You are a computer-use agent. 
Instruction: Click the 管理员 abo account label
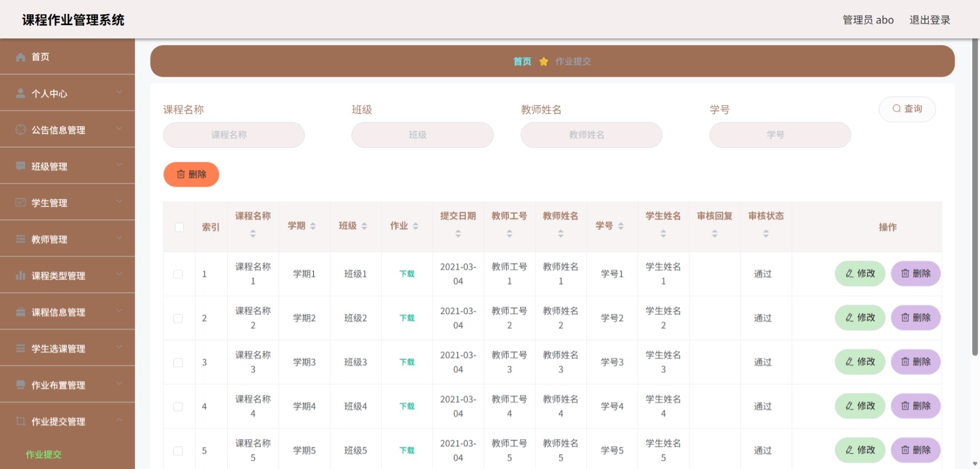coord(868,20)
